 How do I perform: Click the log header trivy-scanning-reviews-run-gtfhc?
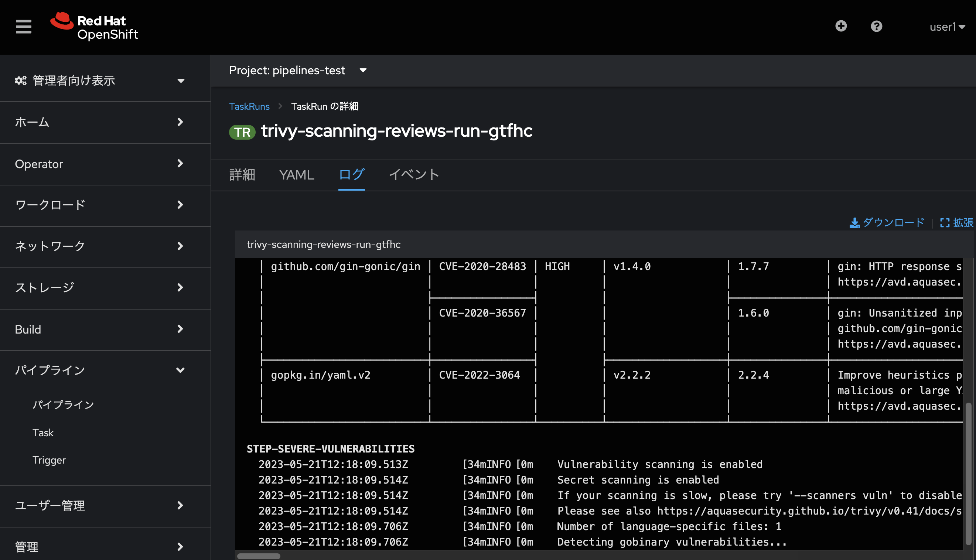coord(323,244)
